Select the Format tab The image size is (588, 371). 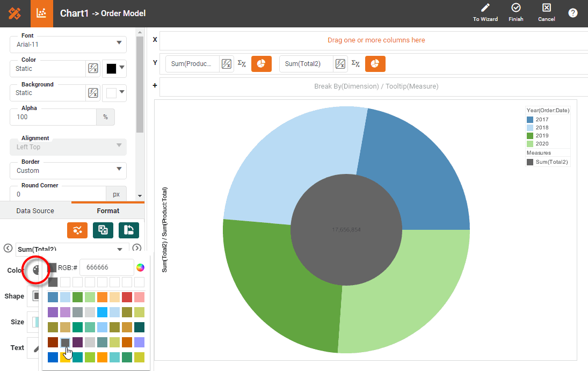[108, 211]
